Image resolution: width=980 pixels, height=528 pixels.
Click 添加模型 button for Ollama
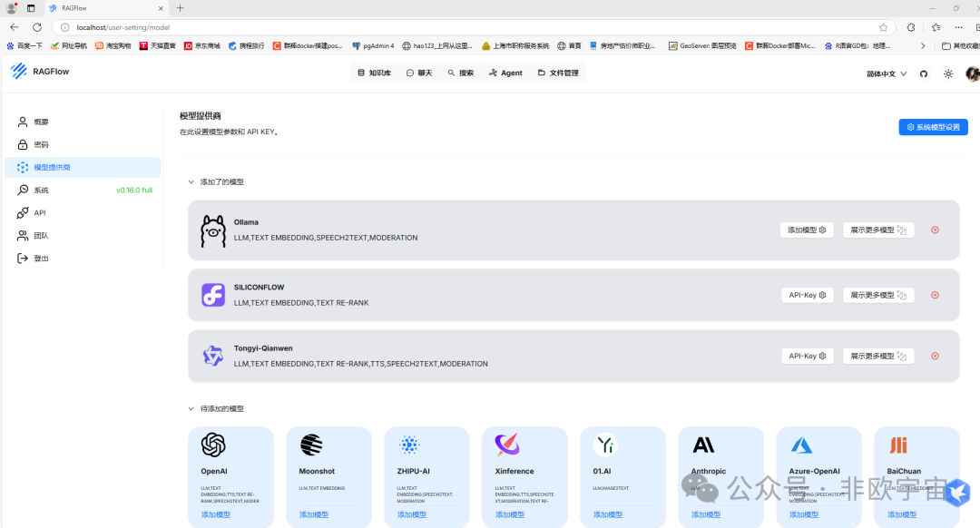(807, 230)
